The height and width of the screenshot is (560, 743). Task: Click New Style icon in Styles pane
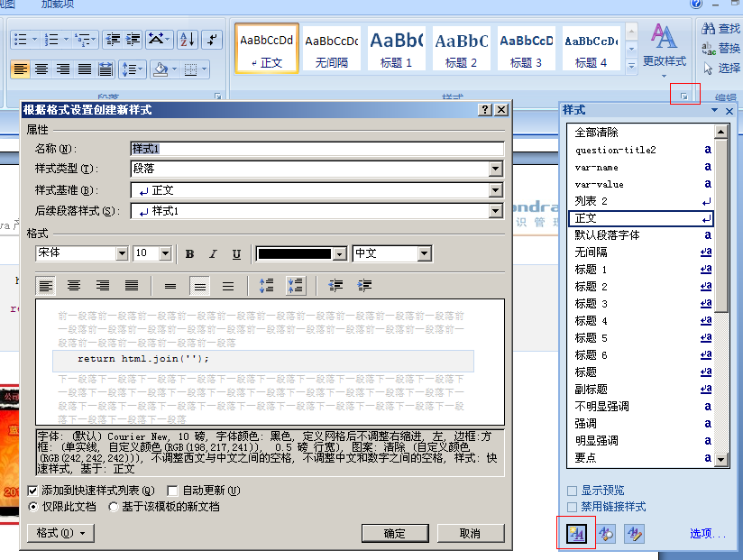(x=577, y=534)
